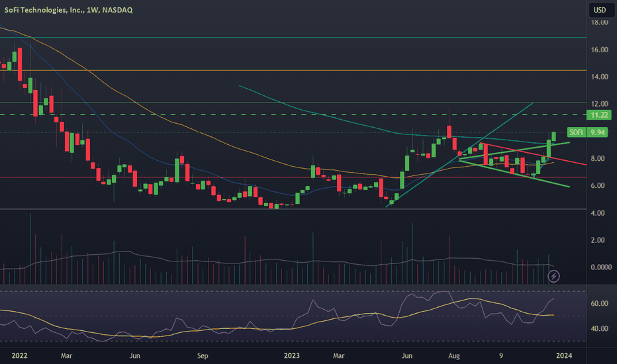
Task: Click the 18.00 price axis label
Action: [x=599, y=23]
